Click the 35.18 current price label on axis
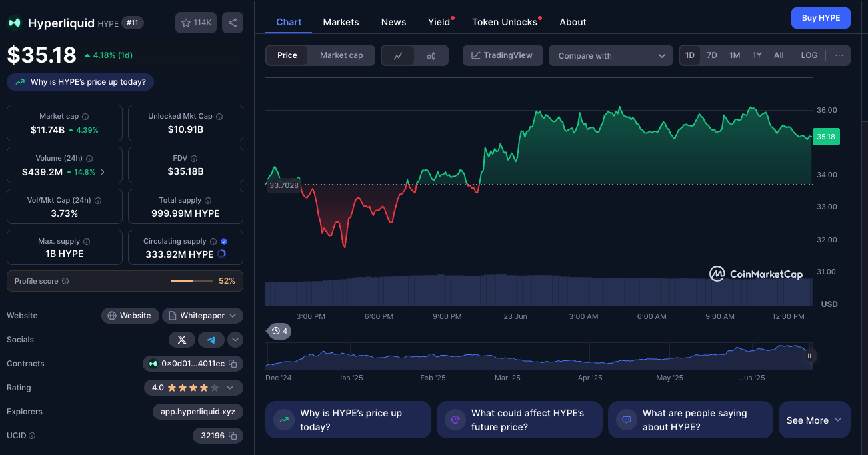This screenshot has width=868, height=455. tap(826, 137)
